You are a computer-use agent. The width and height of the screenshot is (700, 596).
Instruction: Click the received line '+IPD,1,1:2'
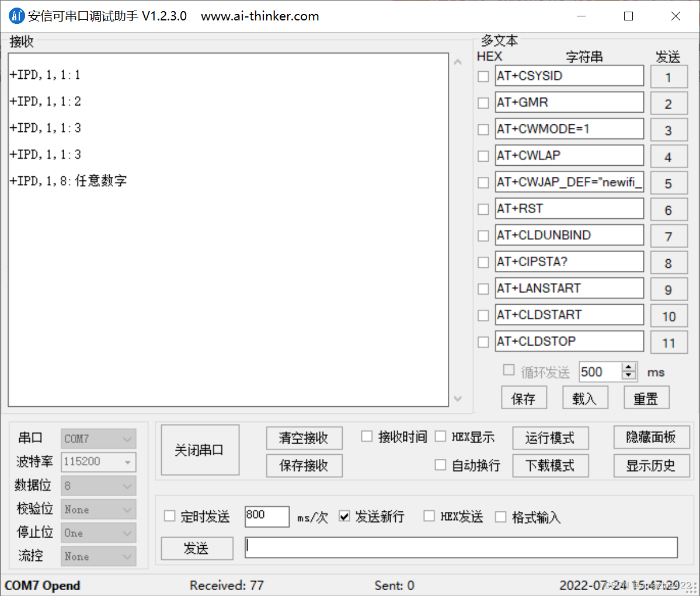(x=46, y=102)
